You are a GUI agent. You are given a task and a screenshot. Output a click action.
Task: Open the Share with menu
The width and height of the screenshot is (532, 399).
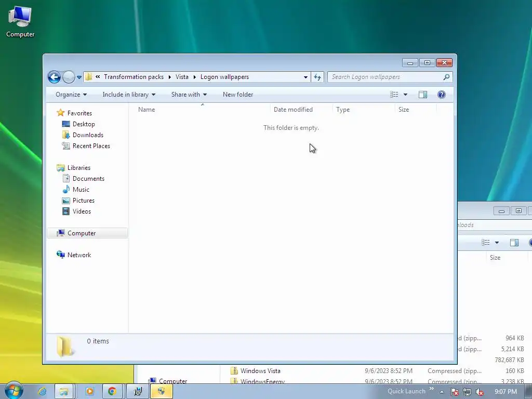click(189, 95)
